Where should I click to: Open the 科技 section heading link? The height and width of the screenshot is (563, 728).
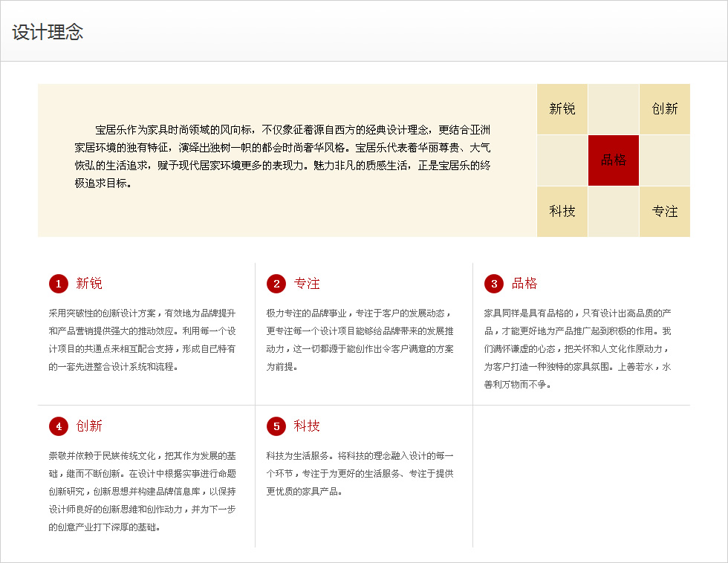307,426
